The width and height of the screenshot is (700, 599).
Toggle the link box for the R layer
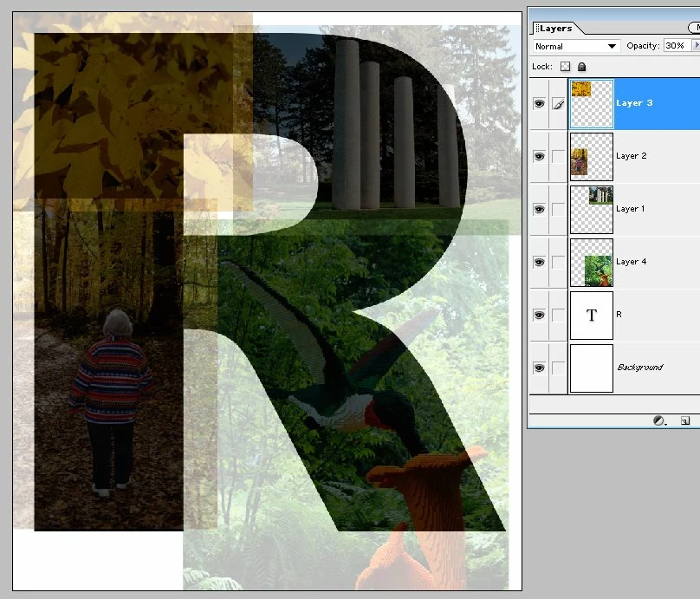pos(558,315)
